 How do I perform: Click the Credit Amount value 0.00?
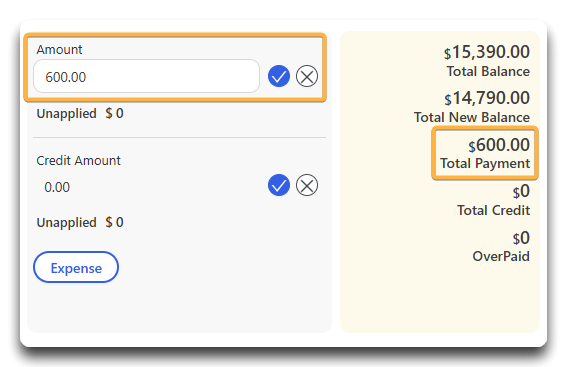[57, 187]
